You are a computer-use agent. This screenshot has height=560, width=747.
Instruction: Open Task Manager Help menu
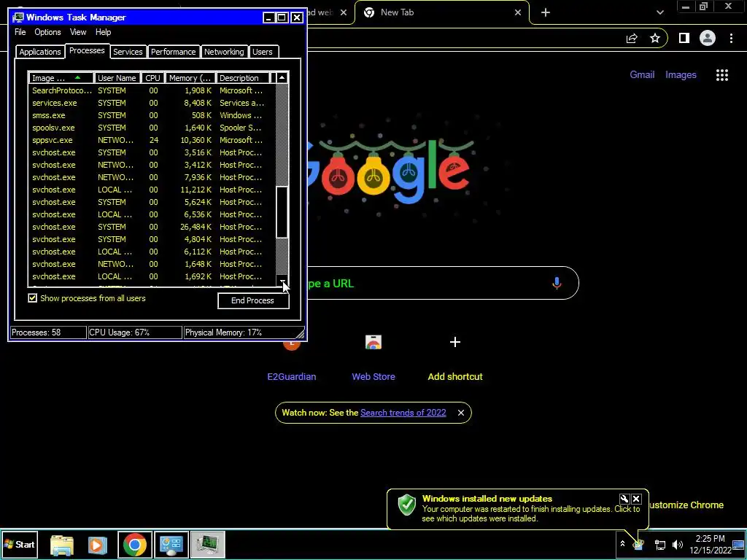[103, 32]
